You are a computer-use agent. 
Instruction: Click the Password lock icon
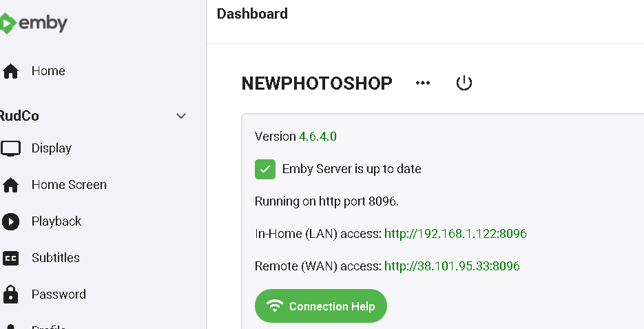(10, 295)
